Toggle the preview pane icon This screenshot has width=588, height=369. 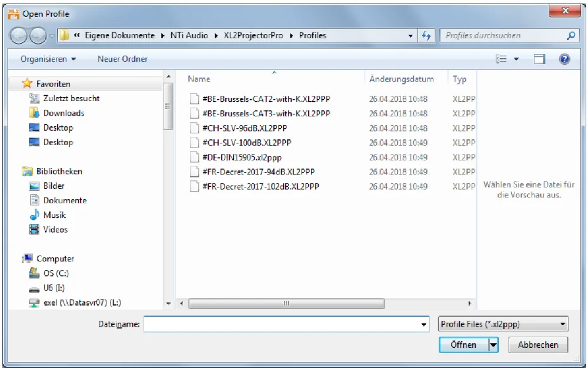539,59
